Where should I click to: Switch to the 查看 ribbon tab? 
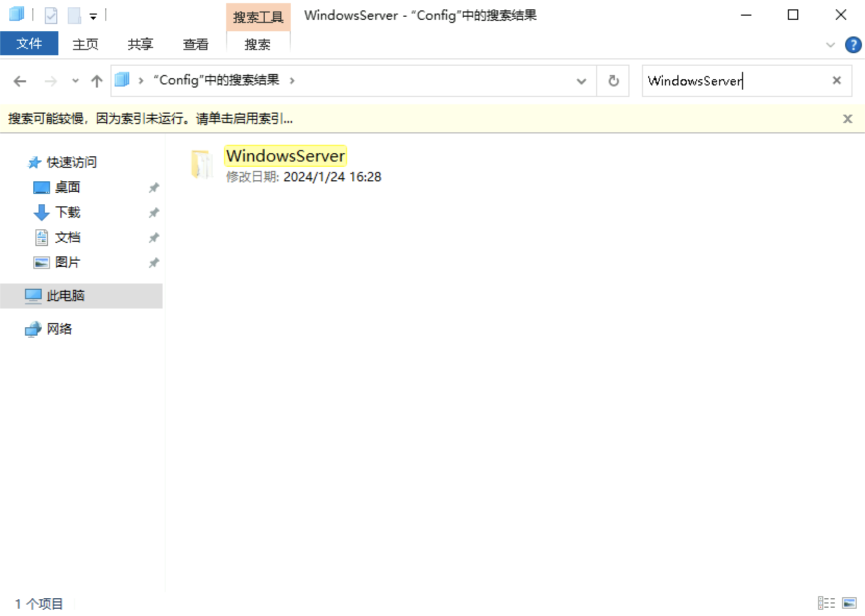click(196, 44)
